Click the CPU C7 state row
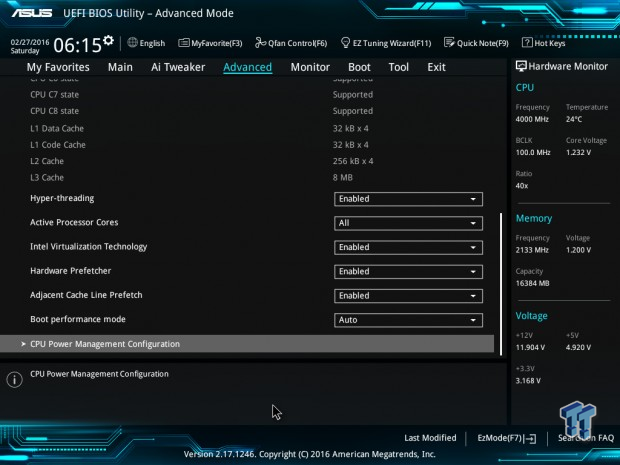The height and width of the screenshot is (465, 620). [x=202, y=95]
